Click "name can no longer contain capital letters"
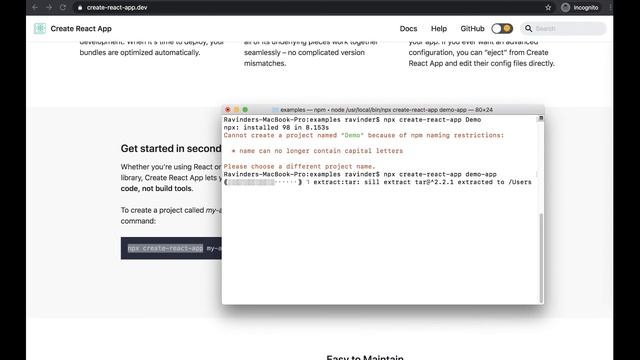The width and height of the screenshot is (640, 360). pyautogui.click(x=321, y=151)
